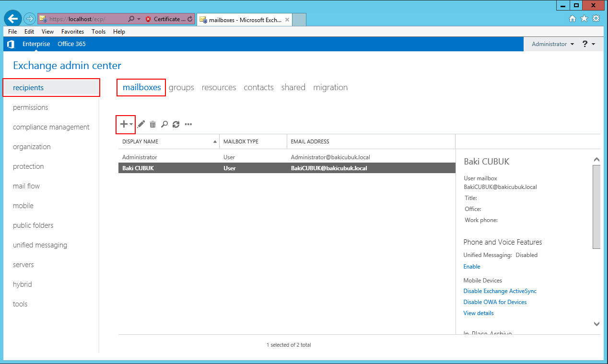This screenshot has width=608, height=364.
Task: Go to mail flow section
Action: point(26,186)
